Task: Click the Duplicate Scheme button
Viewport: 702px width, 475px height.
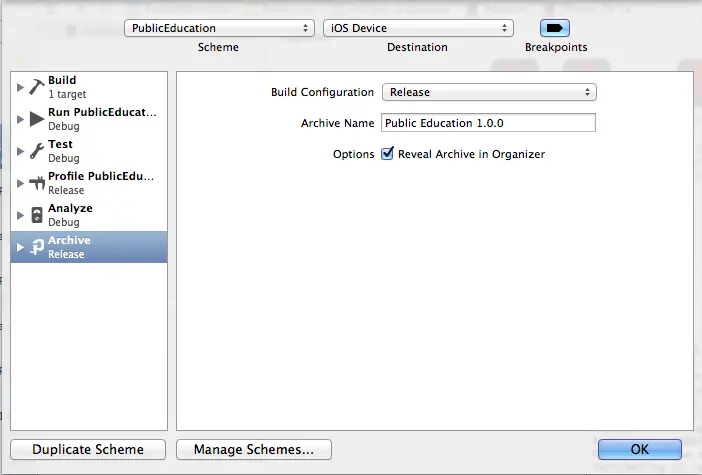Action: (88, 449)
